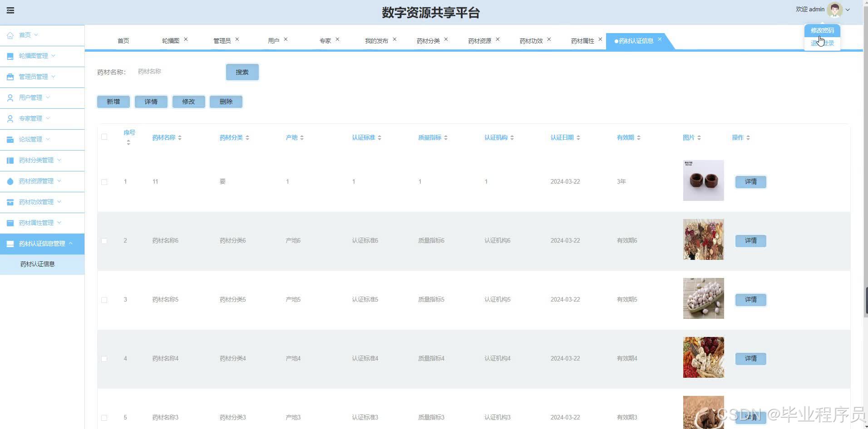This screenshot has height=429, width=868.
Task: Check the row 1 checkbox for 11
Action: tap(104, 182)
